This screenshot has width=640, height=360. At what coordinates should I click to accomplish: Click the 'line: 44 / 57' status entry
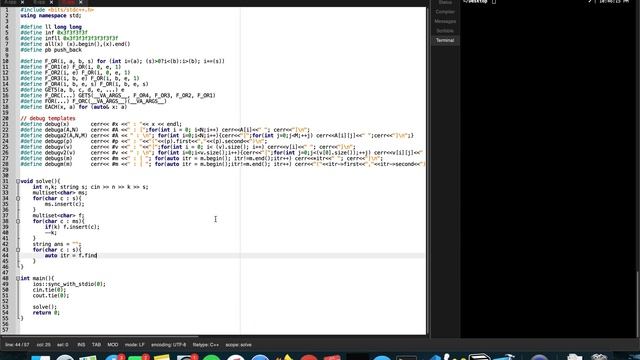coord(17,345)
